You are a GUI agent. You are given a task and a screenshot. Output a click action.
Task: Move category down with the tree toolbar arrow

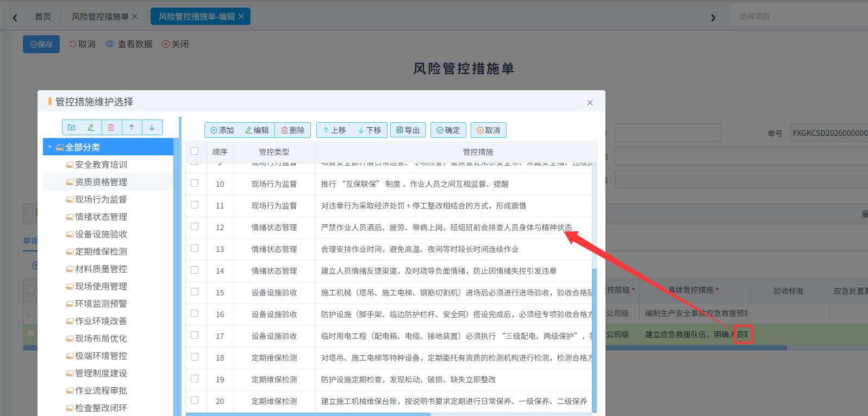[x=152, y=128]
